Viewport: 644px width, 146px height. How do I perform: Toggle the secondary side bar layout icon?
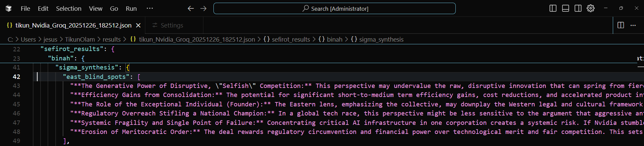point(578,8)
